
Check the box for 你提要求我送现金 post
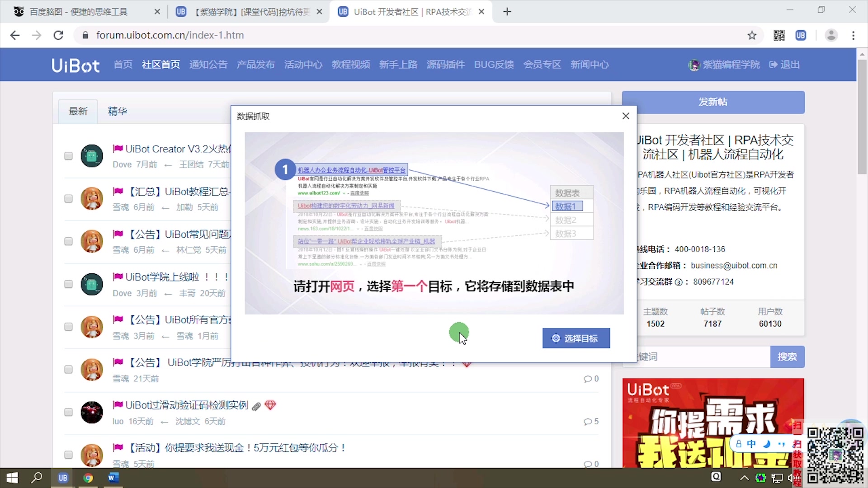click(x=68, y=455)
